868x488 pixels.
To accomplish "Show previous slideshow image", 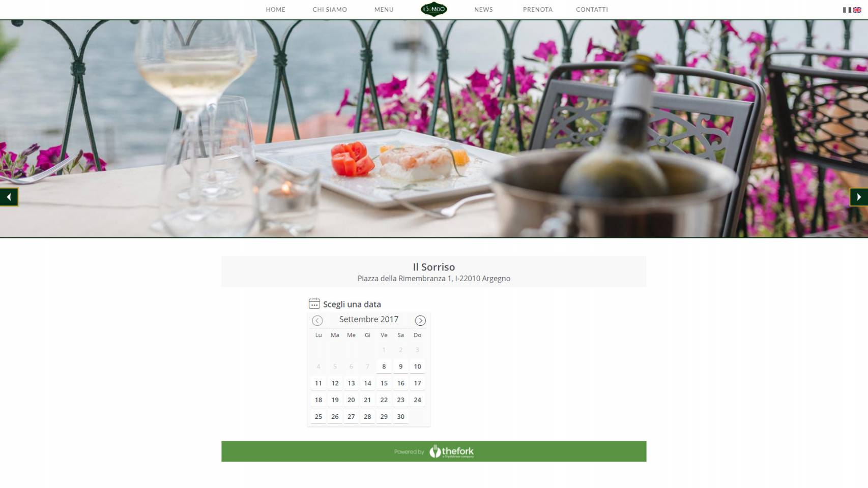I will (9, 197).
